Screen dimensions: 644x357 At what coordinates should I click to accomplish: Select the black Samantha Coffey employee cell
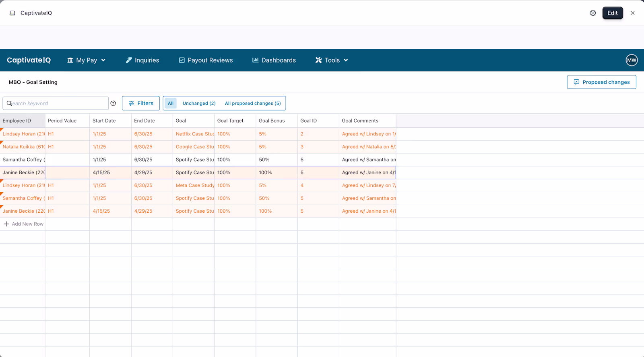23,160
